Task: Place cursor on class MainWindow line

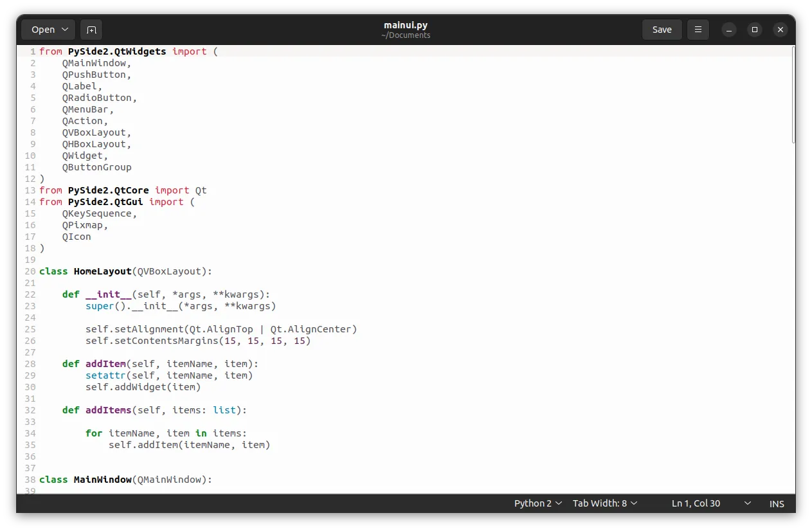Action: pos(125,480)
